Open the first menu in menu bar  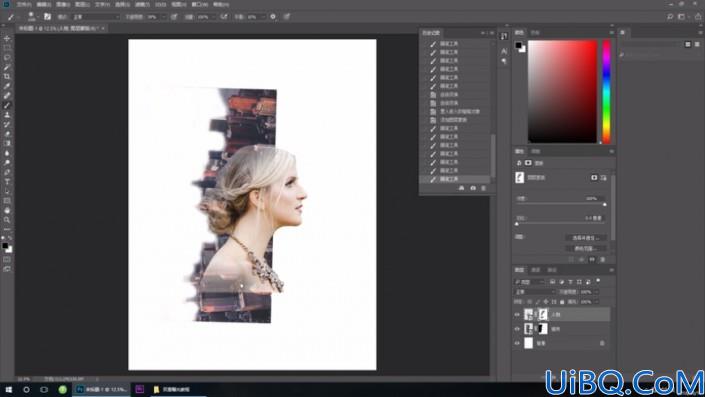23,4
